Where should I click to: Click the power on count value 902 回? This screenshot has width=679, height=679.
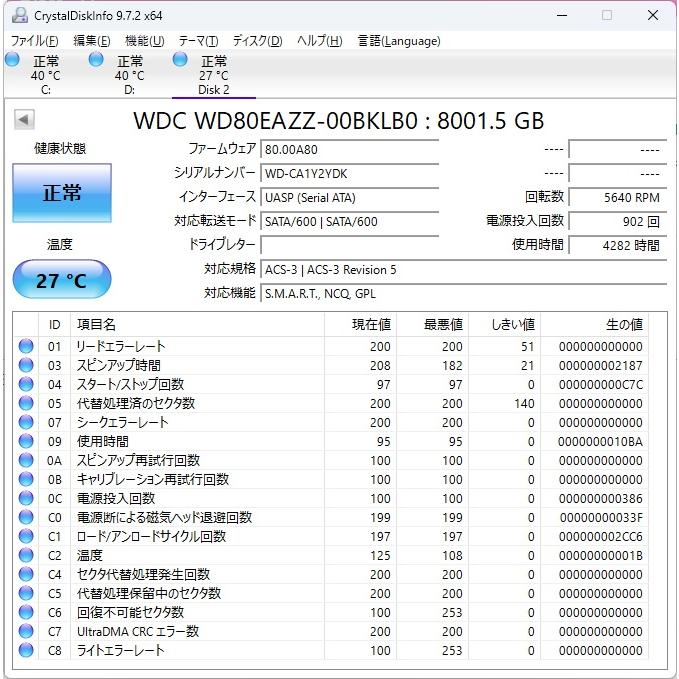618,222
